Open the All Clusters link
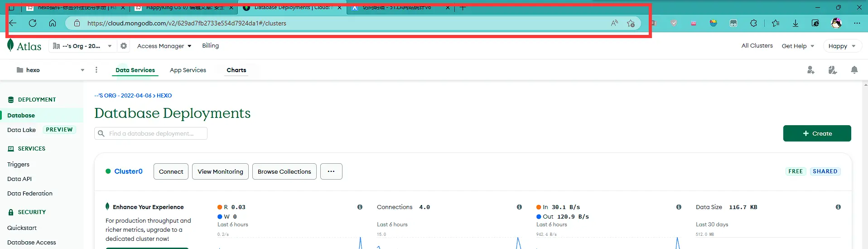868x249 pixels. pyautogui.click(x=757, y=45)
